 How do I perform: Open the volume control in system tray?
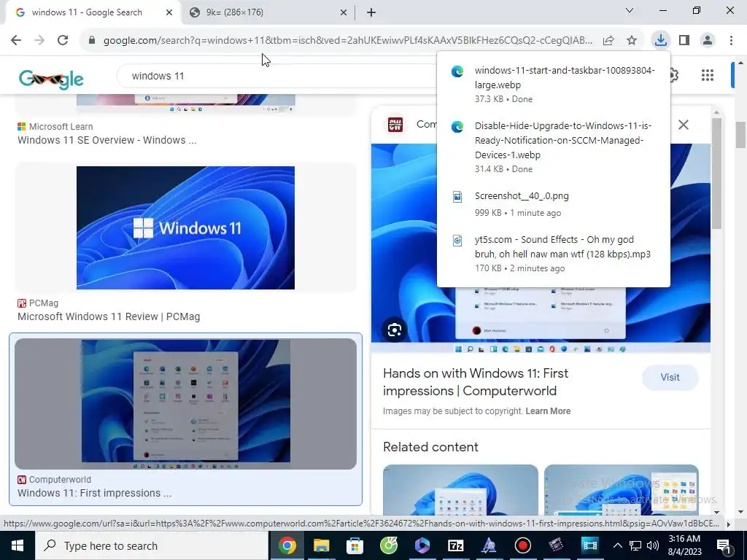point(653,545)
